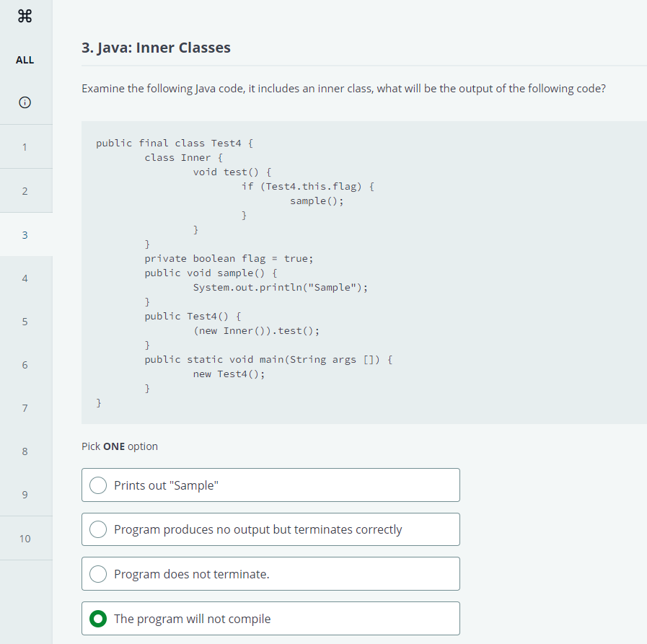Open question 8 in sidebar list
The width and height of the screenshot is (647, 644).
click(x=25, y=452)
